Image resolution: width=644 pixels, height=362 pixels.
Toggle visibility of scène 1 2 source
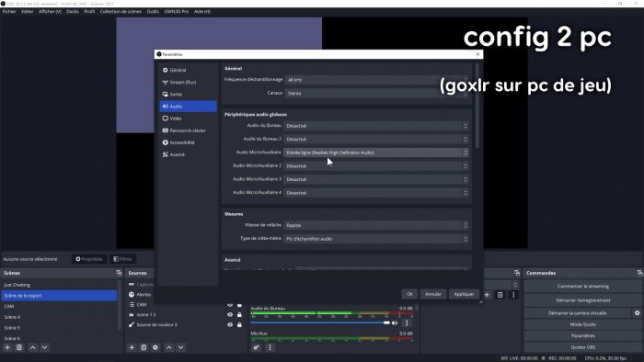[x=230, y=315]
